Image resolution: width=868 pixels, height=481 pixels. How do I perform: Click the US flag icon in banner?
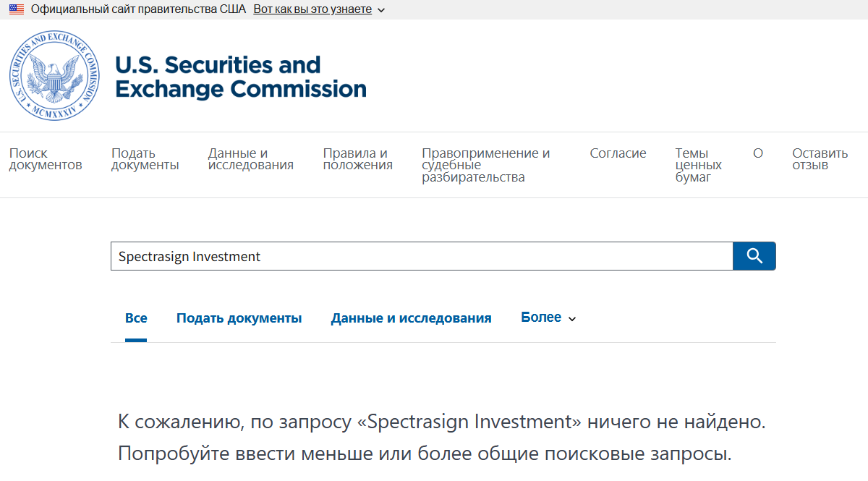tap(15, 9)
